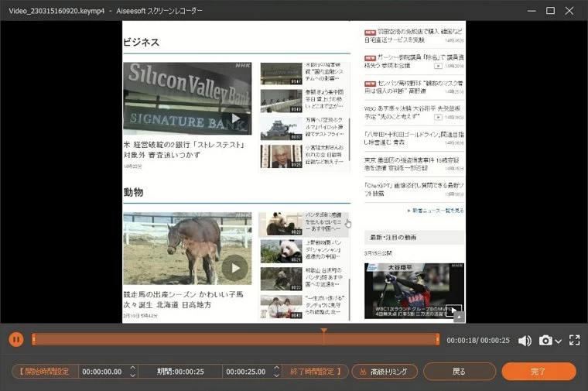The width and height of the screenshot is (588, 391).
Task: Click the 動物 section heading
Action: (x=134, y=192)
